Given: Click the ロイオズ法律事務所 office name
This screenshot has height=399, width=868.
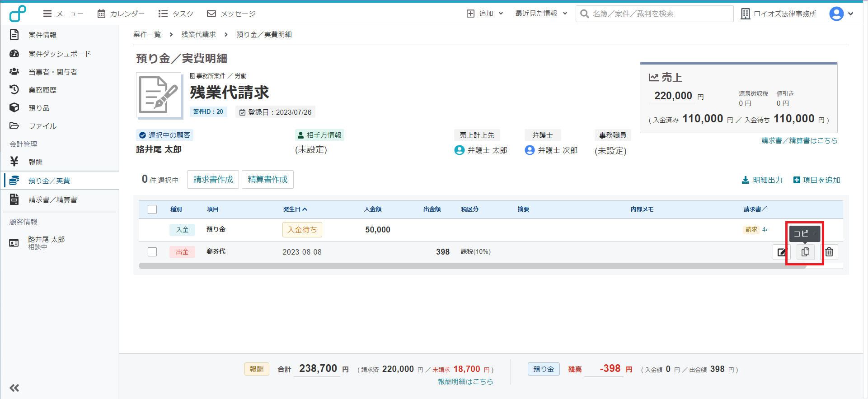Looking at the screenshot, I should pyautogui.click(x=779, y=14).
